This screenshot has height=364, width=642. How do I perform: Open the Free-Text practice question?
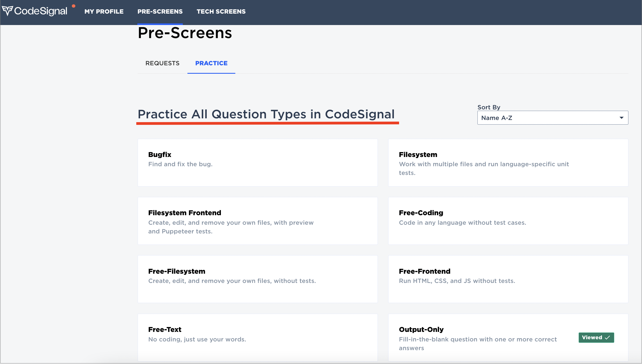coord(257,337)
